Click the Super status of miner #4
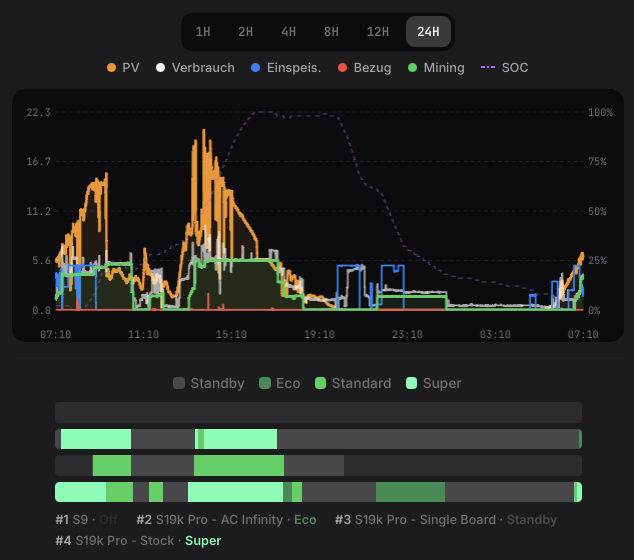The height and width of the screenshot is (560, 634). [x=203, y=541]
